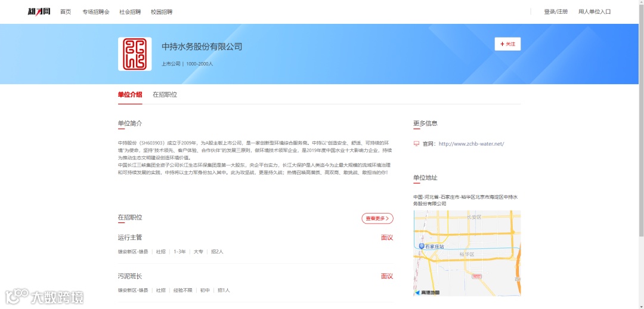Click the 大专 tag under 运行主管
The image size is (644, 309).
[199, 252]
